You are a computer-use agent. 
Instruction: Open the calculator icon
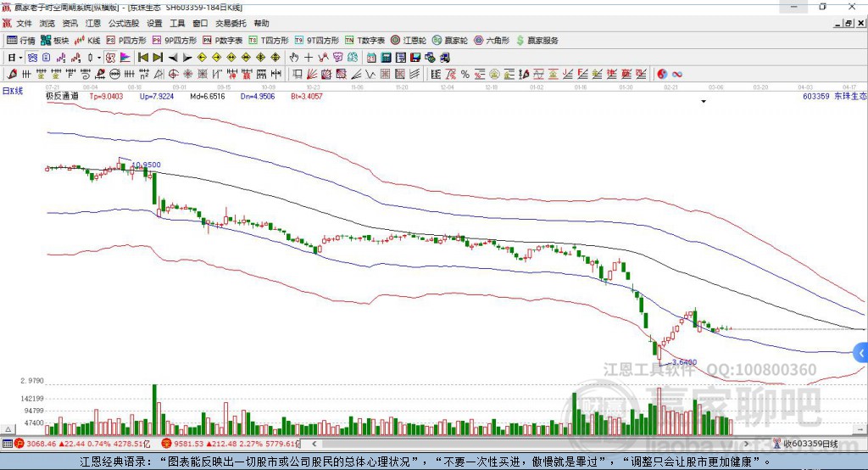[x=386, y=58]
